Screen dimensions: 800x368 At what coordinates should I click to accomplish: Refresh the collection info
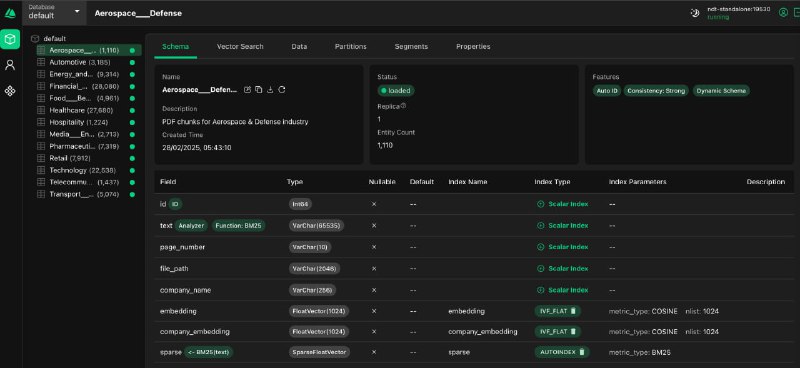(282, 90)
